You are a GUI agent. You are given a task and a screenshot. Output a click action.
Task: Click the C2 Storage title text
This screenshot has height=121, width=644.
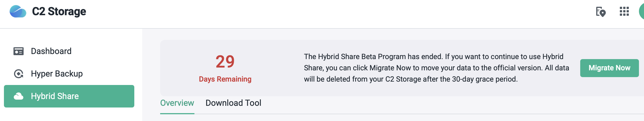(59, 12)
